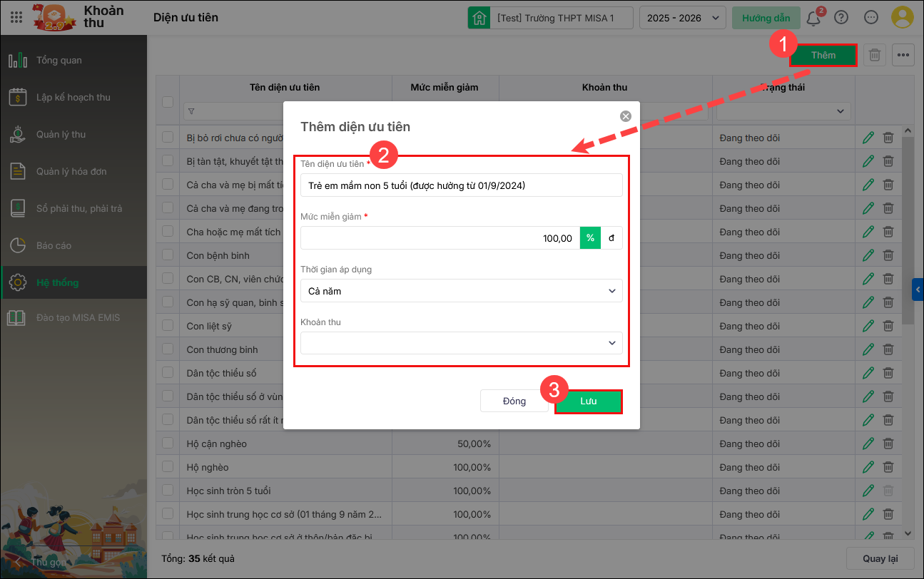Click the edit pencil for Cha hoặc mẹ mất tích
924x579 pixels.
tap(868, 232)
